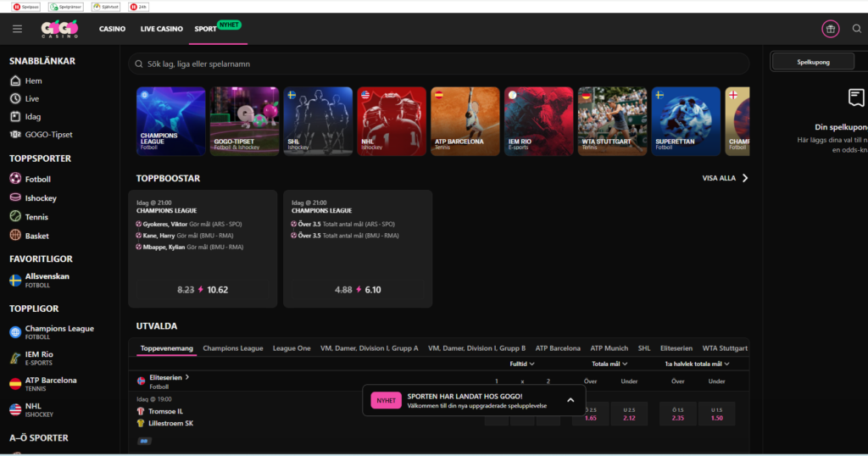Select the Sport tab

pos(205,29)
